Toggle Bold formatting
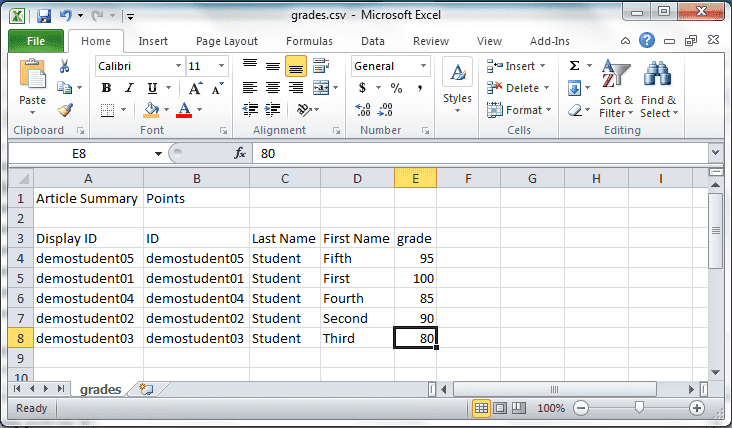 106,88
